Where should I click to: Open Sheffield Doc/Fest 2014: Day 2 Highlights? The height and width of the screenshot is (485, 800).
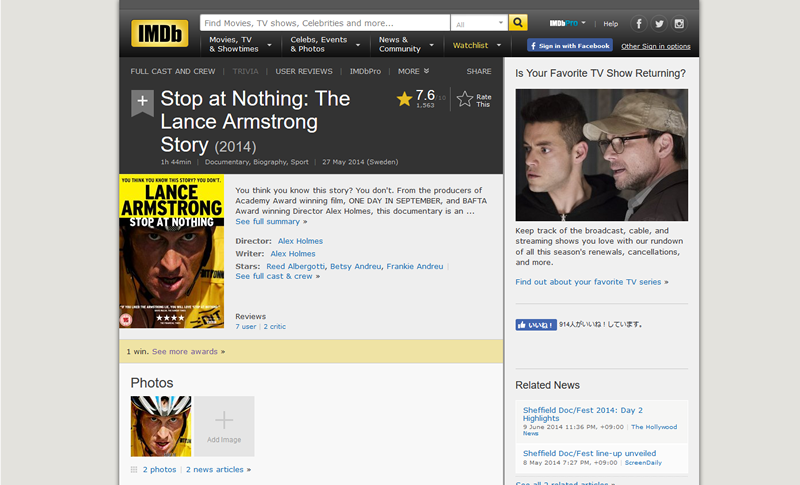click(583, 414)
